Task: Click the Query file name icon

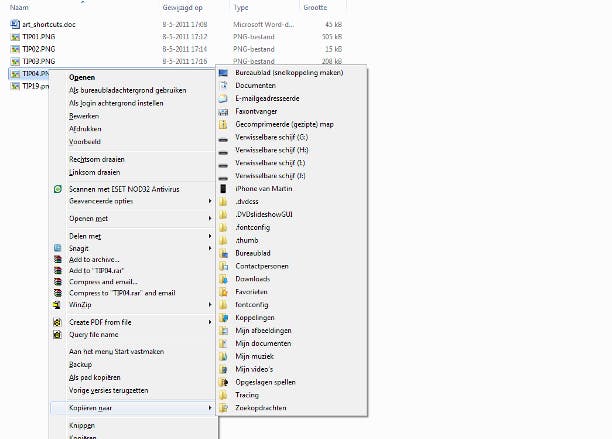Action: (58, 334)
